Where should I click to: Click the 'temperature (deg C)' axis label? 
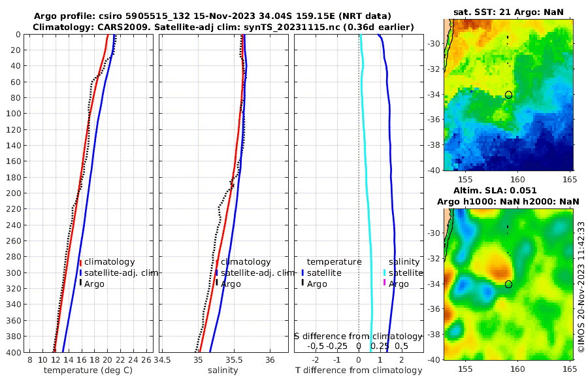pyautogui.click(x=88, y=371)
